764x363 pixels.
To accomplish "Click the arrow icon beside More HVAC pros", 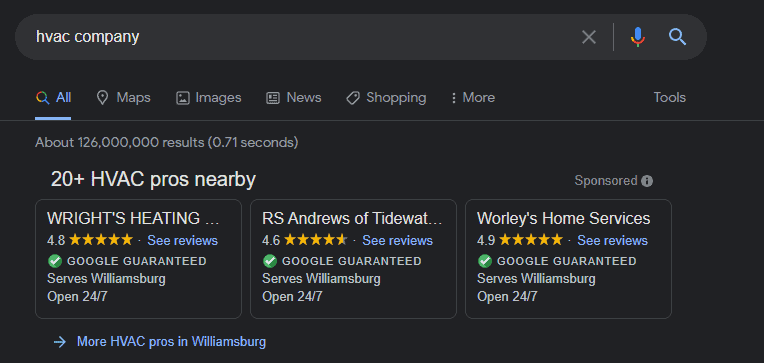I will coord(60,342).
